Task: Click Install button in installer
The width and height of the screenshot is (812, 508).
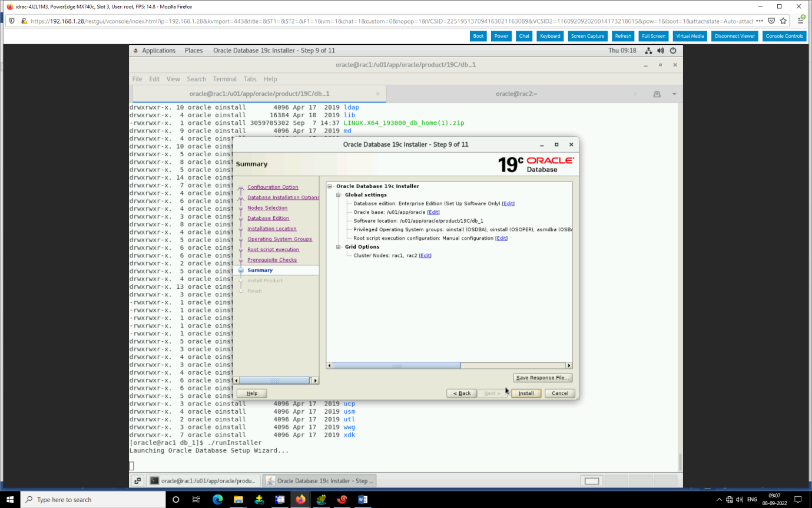Action: (x=526, y=393)
